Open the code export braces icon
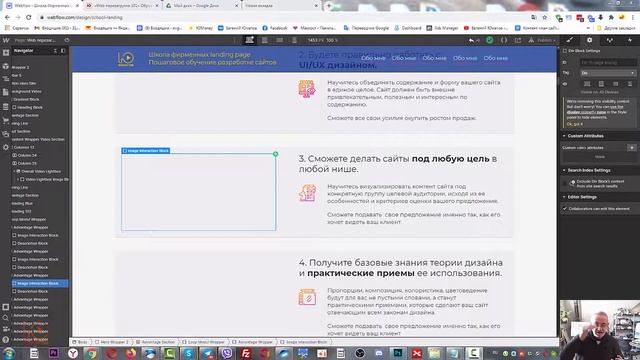Viewport: 640px width, 360px height. (x=504, y=40)
